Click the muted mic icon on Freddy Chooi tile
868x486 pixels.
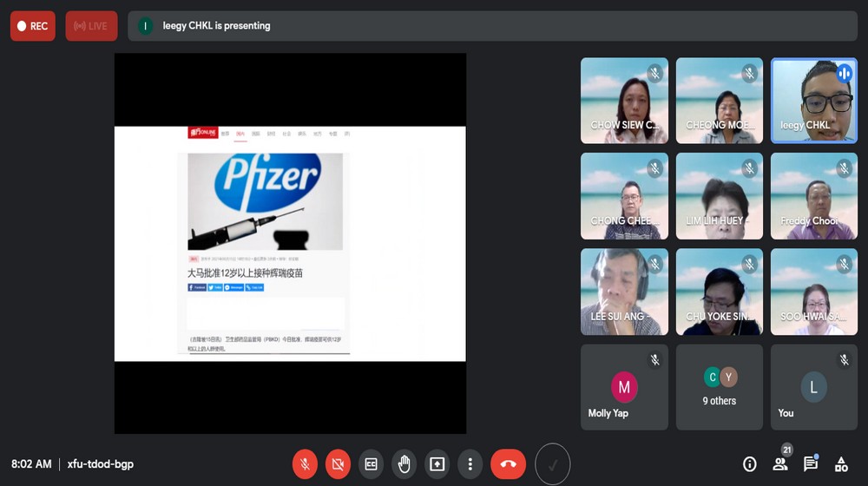[845, 168]
